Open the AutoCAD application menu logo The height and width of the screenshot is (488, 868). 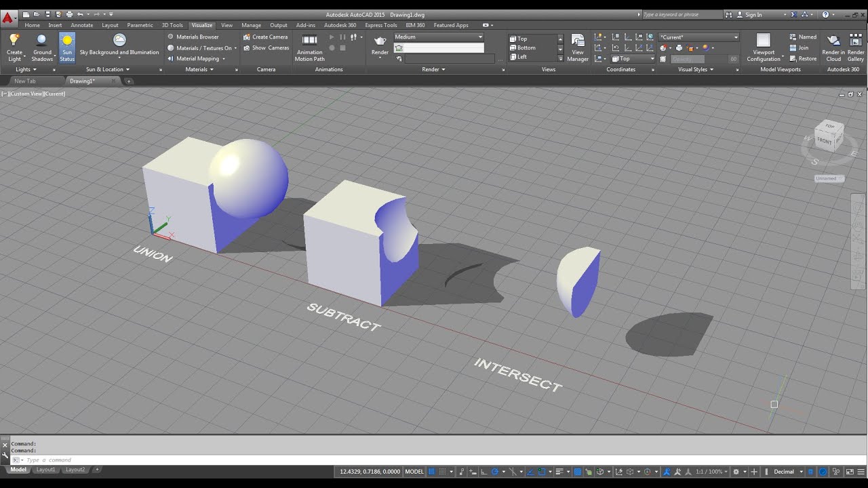8,18
